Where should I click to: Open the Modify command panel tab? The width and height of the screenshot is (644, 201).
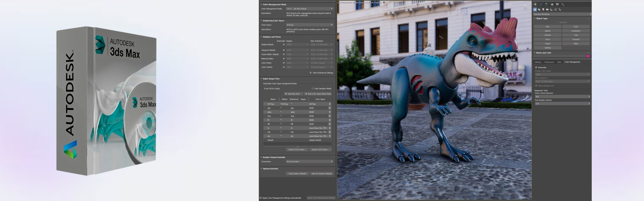pyautogui.click(x=541, y=4)
